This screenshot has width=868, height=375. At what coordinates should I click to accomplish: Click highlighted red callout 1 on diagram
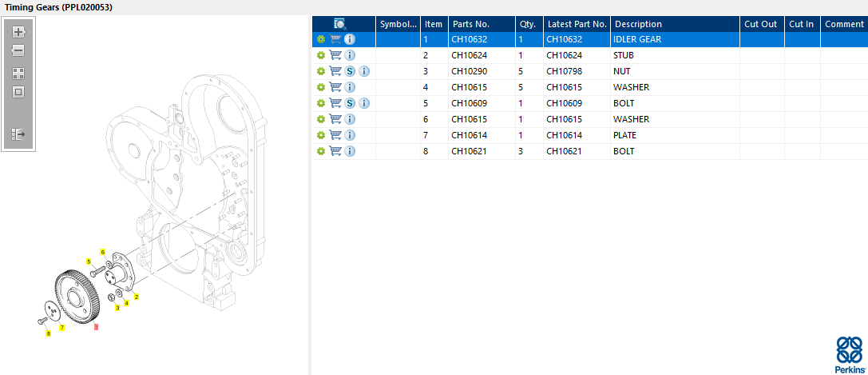[x=97, y=327]
